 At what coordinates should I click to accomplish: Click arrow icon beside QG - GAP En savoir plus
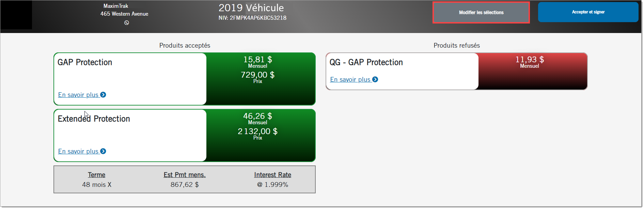[x=375, y=79]
